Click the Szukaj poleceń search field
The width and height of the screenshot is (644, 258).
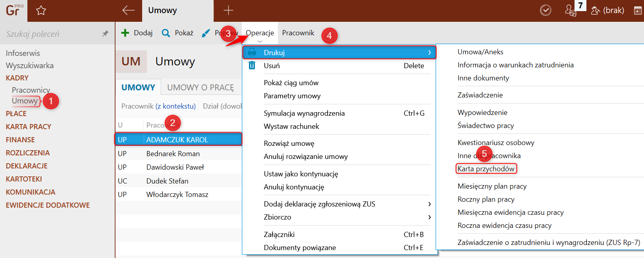click(52, 34)
